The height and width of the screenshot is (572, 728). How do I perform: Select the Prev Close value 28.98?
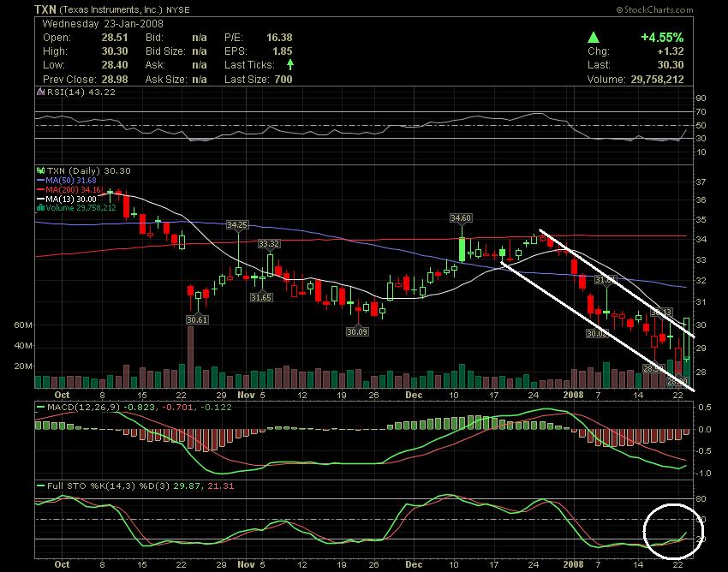pos(114,80)
